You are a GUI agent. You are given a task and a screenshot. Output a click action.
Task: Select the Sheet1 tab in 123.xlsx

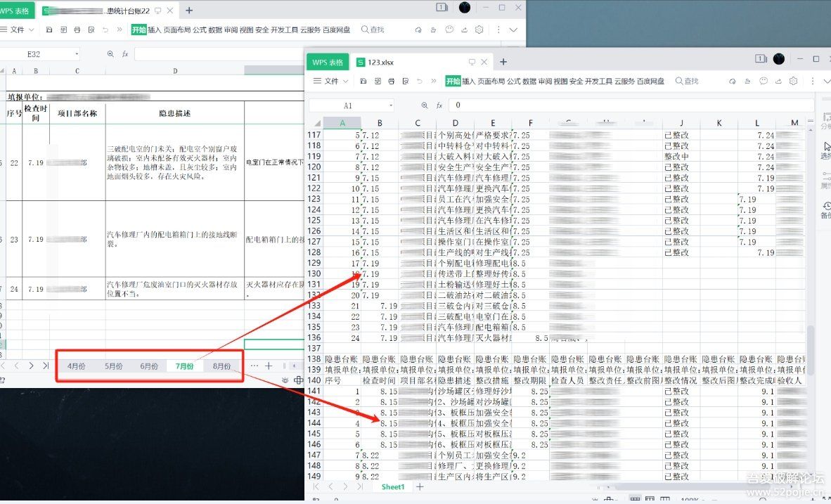pos(392,486)
